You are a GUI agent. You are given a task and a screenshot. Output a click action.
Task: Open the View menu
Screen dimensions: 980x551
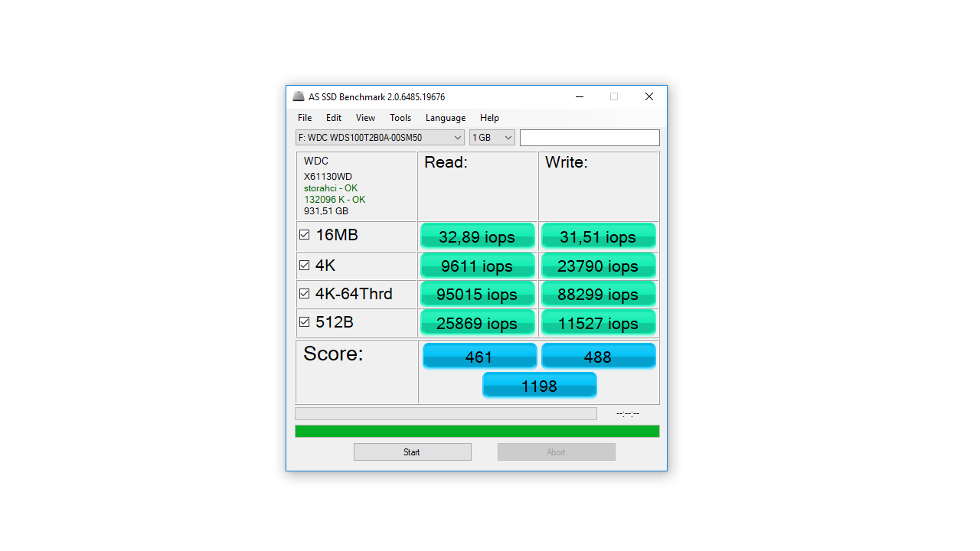pos(365,118)
